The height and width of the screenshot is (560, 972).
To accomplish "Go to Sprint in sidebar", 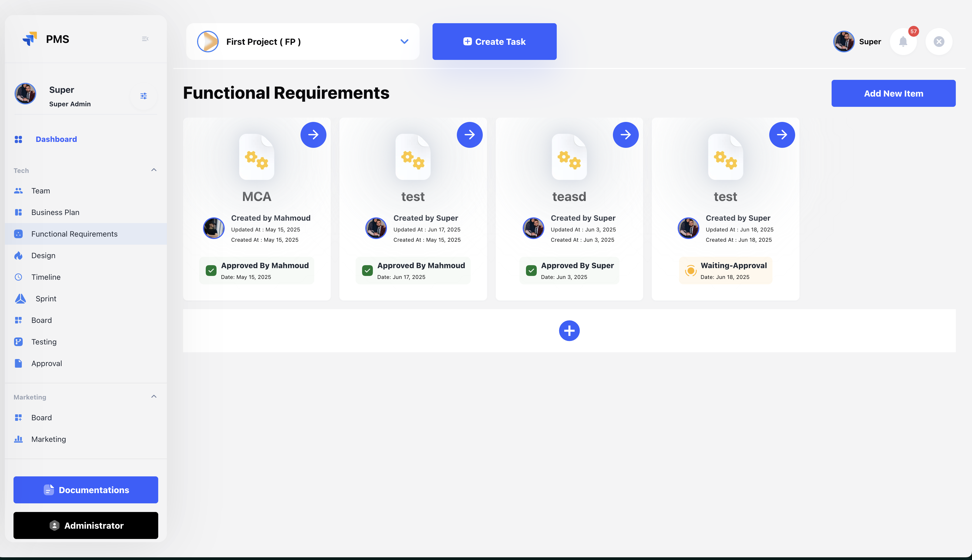I will [46, 298].
